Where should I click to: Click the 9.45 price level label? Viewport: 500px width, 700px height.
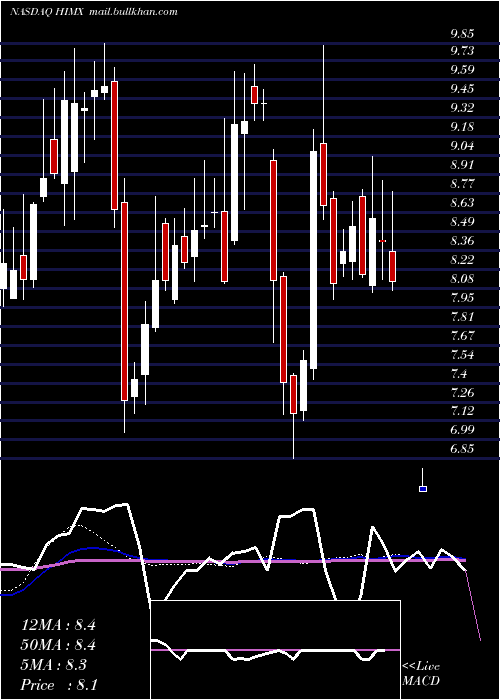462,89
